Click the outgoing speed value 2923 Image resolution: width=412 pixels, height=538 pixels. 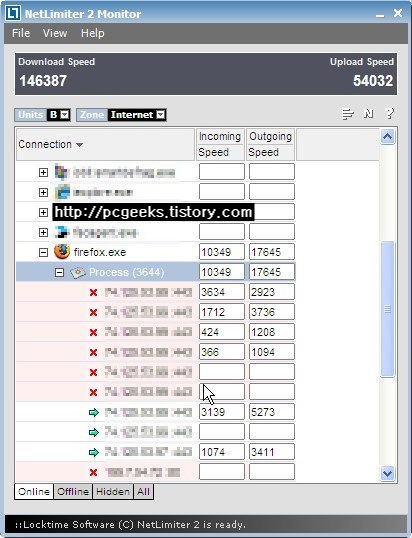click(x=272, y=292)
